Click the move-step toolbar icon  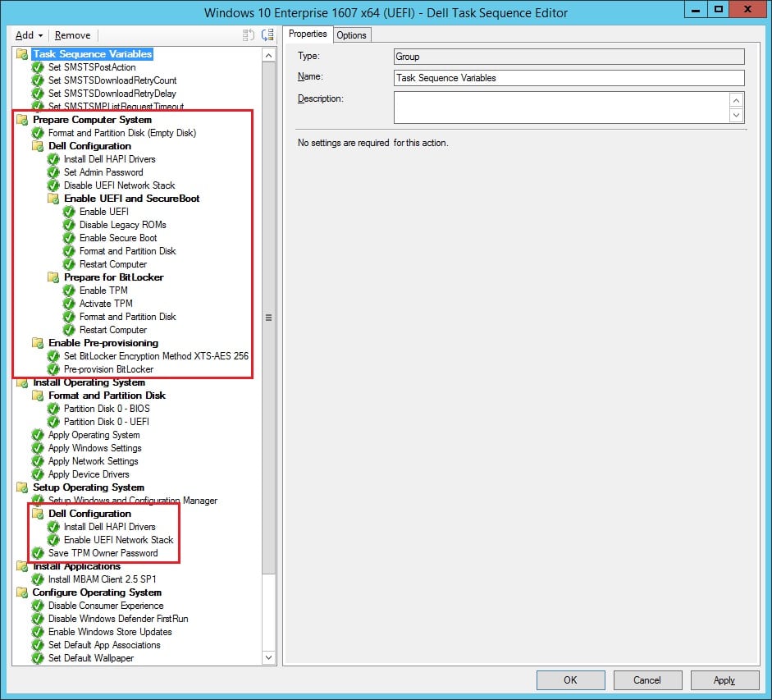248,35
